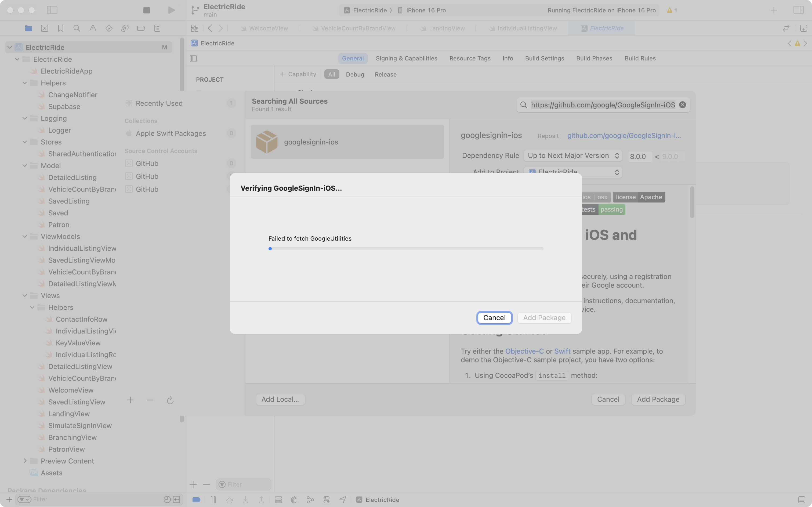Clear the package URL search field
The image size is (812, 507).
coord(682,105)
